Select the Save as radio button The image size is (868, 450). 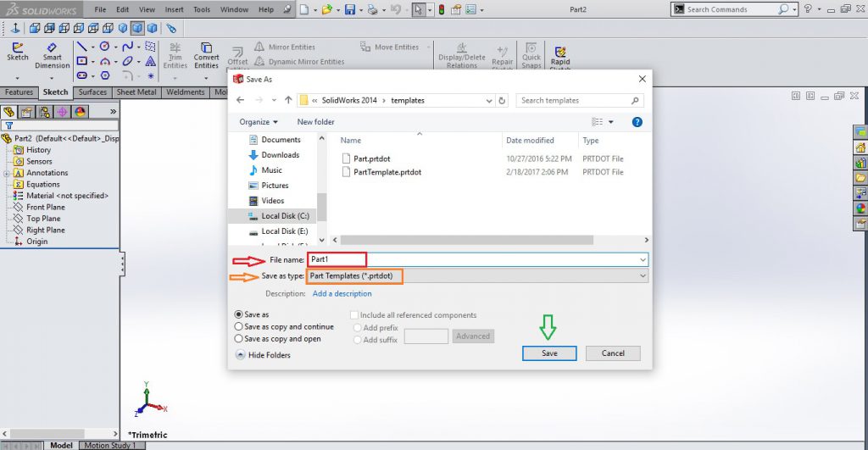point(238,314)
